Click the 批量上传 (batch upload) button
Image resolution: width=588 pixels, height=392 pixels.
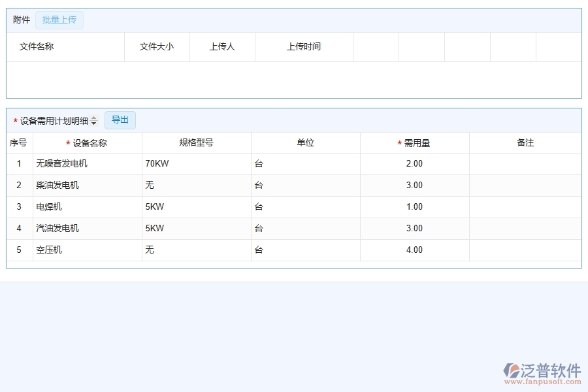click(x=59, y=20)
